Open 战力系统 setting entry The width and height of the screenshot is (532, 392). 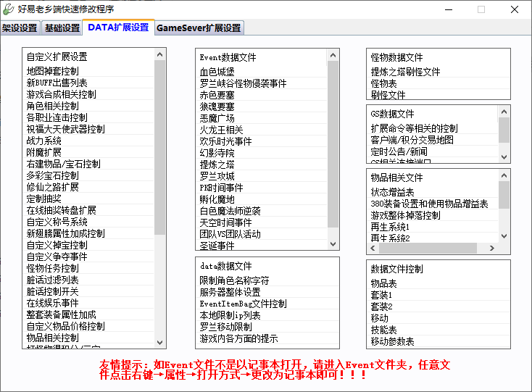point(44,141)
